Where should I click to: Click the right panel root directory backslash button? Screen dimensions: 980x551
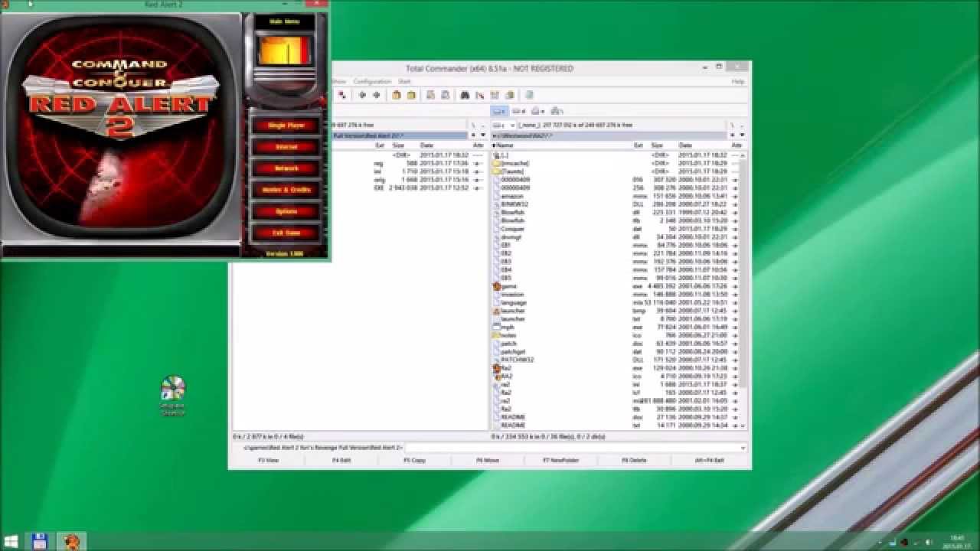click(732, 125)
